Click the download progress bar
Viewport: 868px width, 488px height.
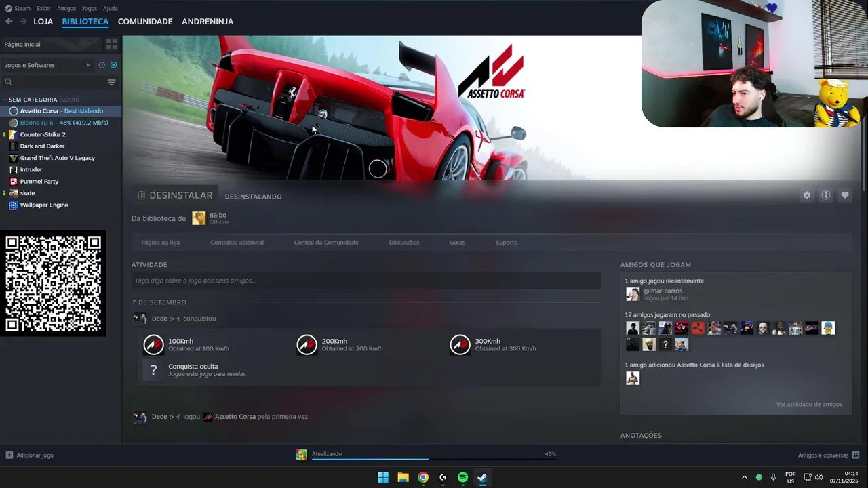click(x=434, y=460)
